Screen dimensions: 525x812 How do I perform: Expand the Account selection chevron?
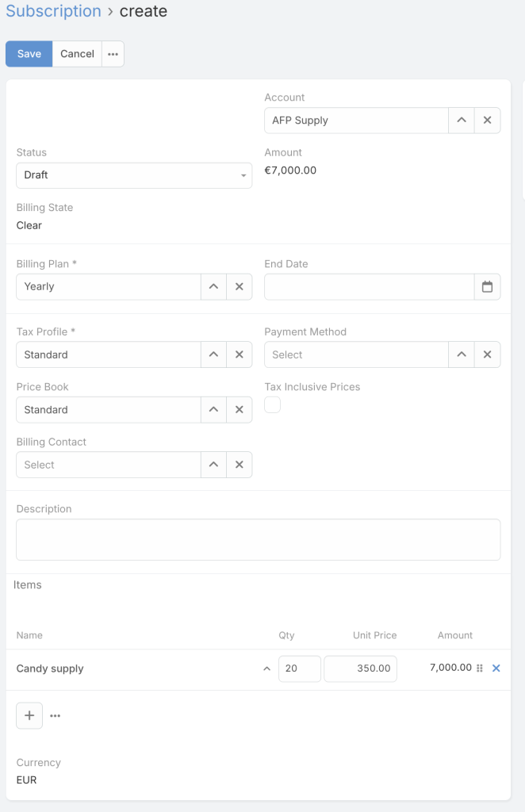coord(461,121)
